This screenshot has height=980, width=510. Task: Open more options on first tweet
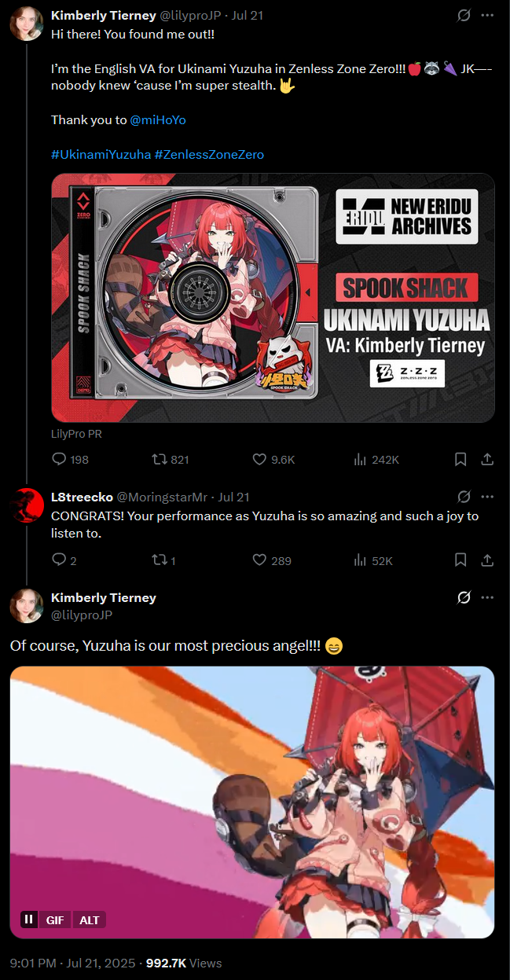tap(487, 15)
